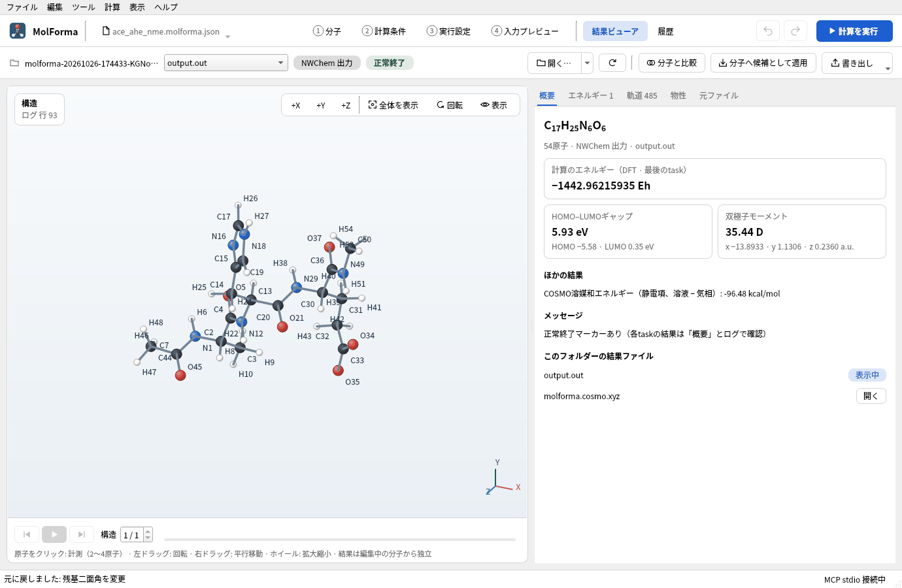Open the ツール menu
Image resolution: width=902 pixels, height=588 pixels.
84,7
